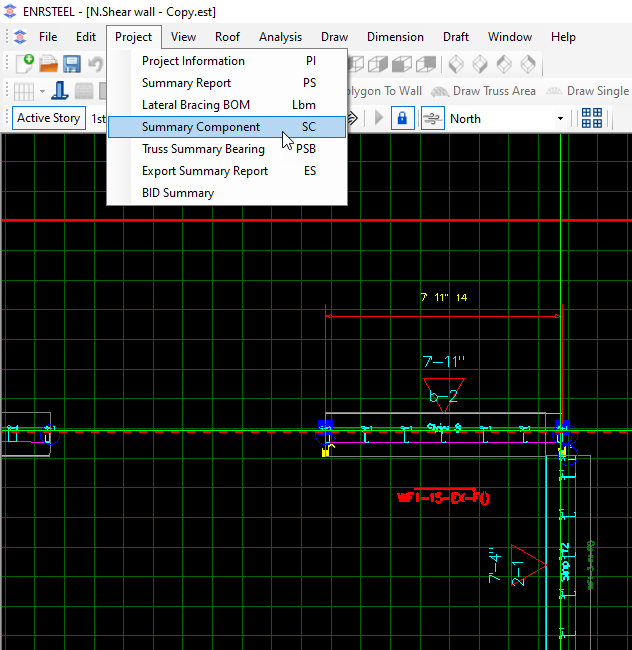The width and height of the screenshot is (632, 650).
Task: Open the North direction dropdown
Action: tap(560, 118)
